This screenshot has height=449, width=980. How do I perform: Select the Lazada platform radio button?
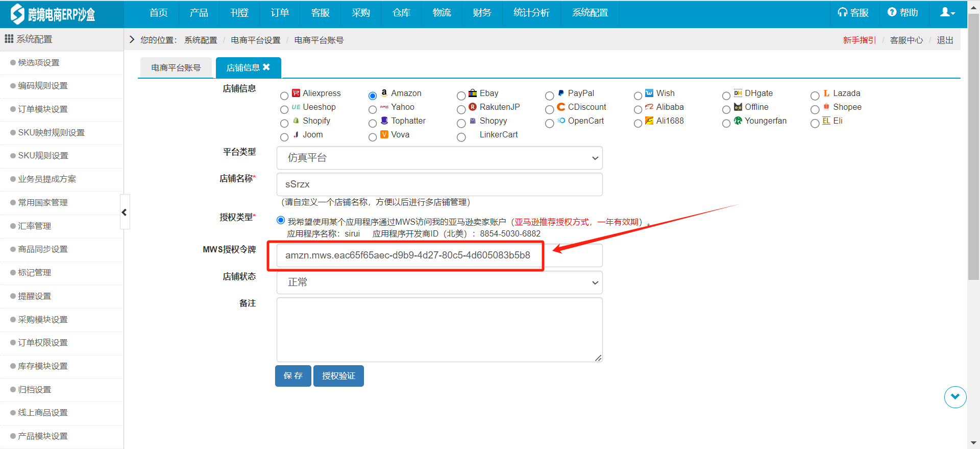(x=815, y=96)
